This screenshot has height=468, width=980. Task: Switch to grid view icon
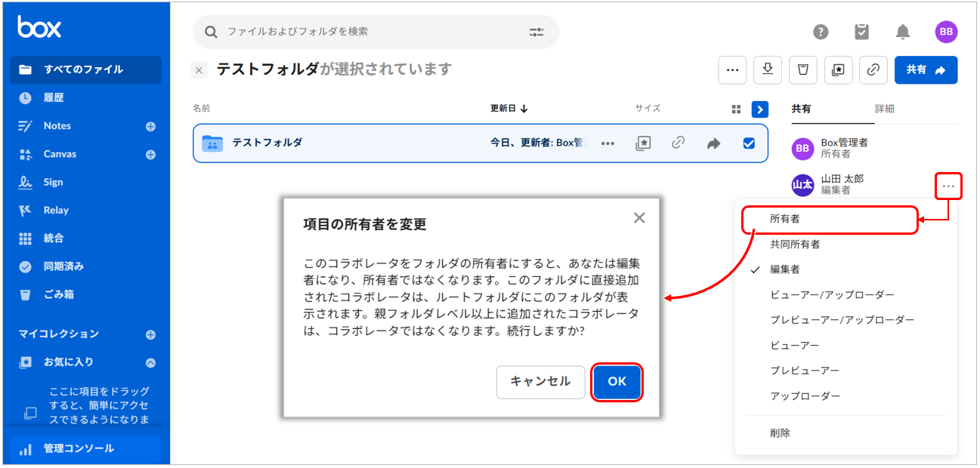[x=737, y=109]
